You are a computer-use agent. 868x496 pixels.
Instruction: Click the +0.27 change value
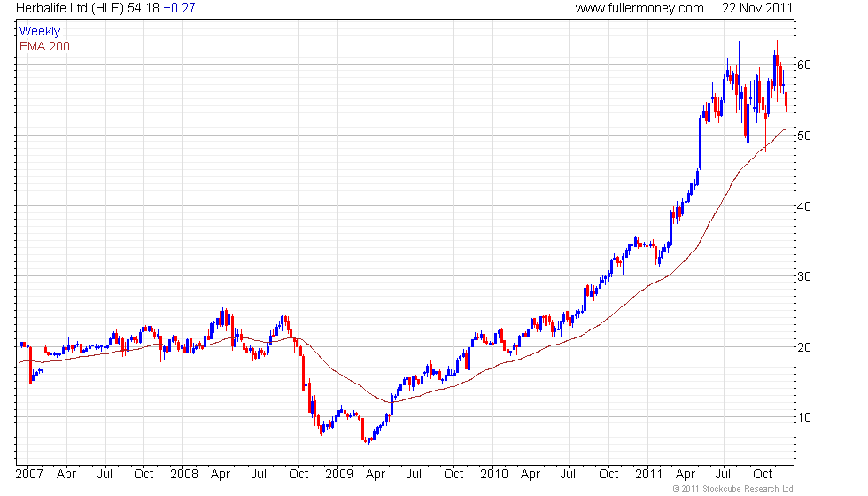click(179, 8)
